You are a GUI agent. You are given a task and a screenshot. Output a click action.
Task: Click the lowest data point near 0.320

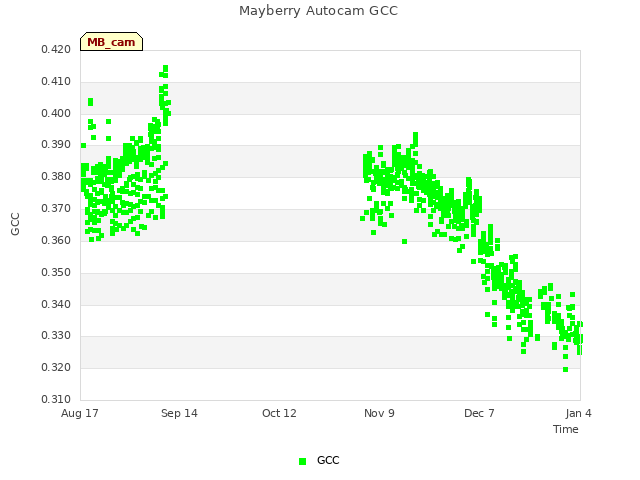point(565,370)
